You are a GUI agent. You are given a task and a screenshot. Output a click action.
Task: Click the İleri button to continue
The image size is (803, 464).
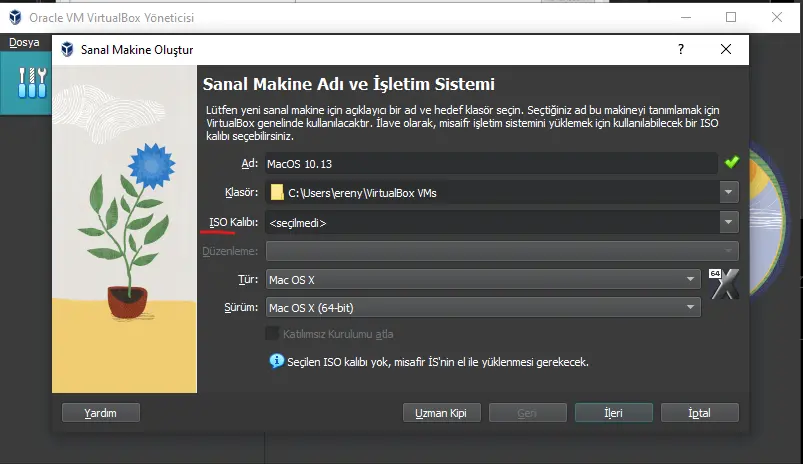614,413
